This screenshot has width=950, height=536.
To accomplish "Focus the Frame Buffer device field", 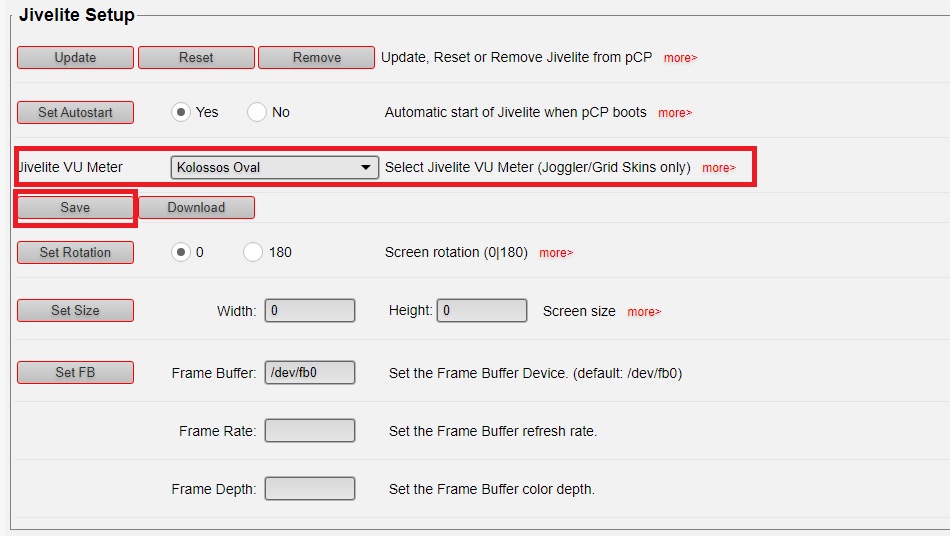I will click(x=310, y=372).
